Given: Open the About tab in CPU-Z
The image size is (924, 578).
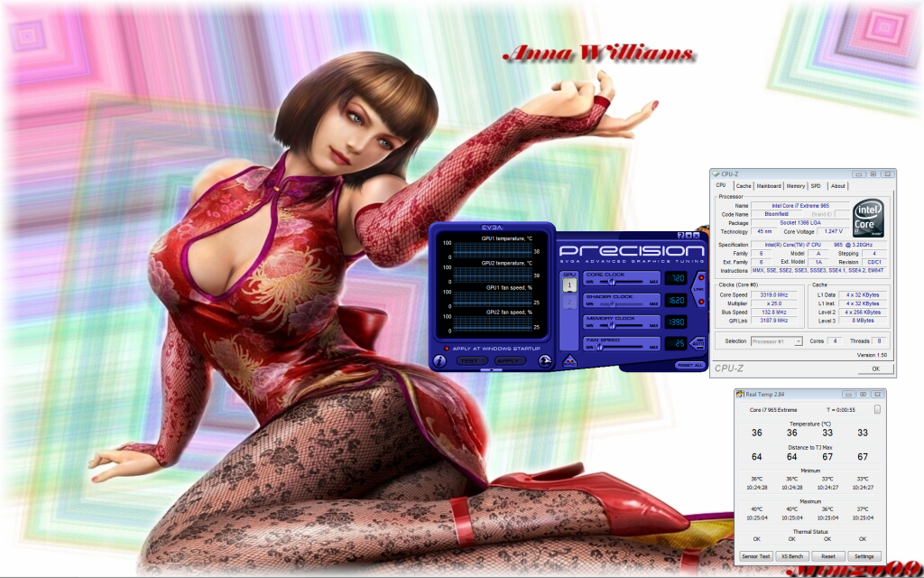Looking at the screenshot, I should pos(837,186).
